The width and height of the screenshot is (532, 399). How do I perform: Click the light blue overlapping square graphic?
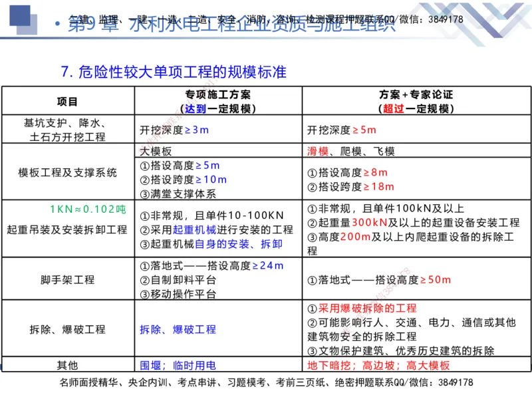click(x=32, y=28)
